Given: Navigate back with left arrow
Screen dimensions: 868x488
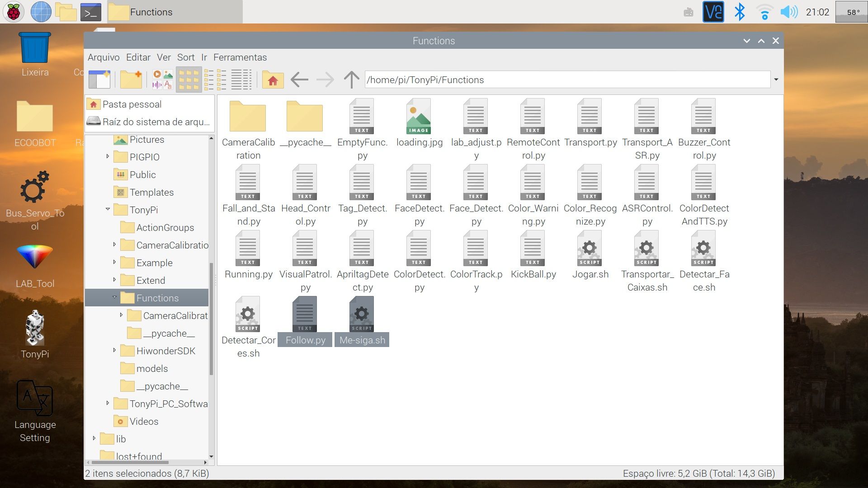Looking at the screenshot, I should click(x=299, y=80).
